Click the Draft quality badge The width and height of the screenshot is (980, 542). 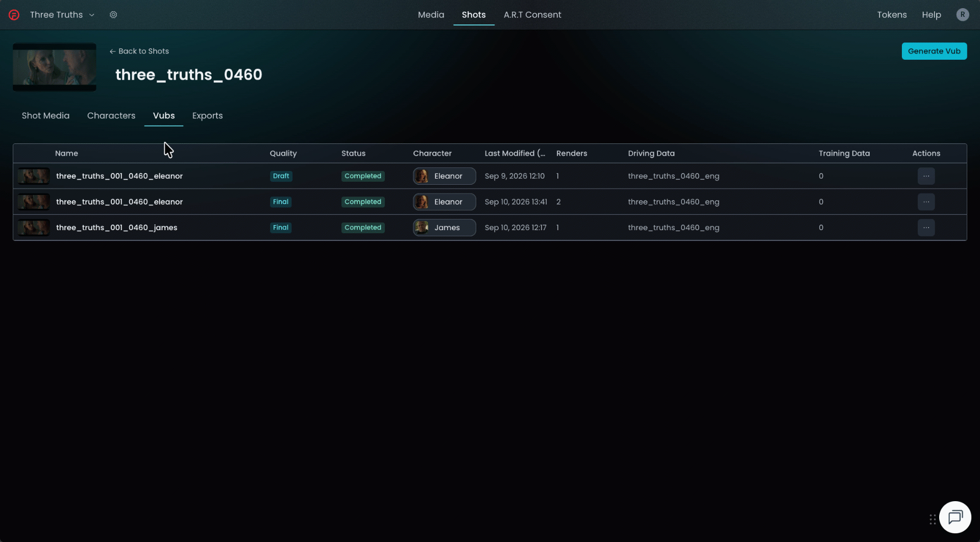click(x=281, y=176)
